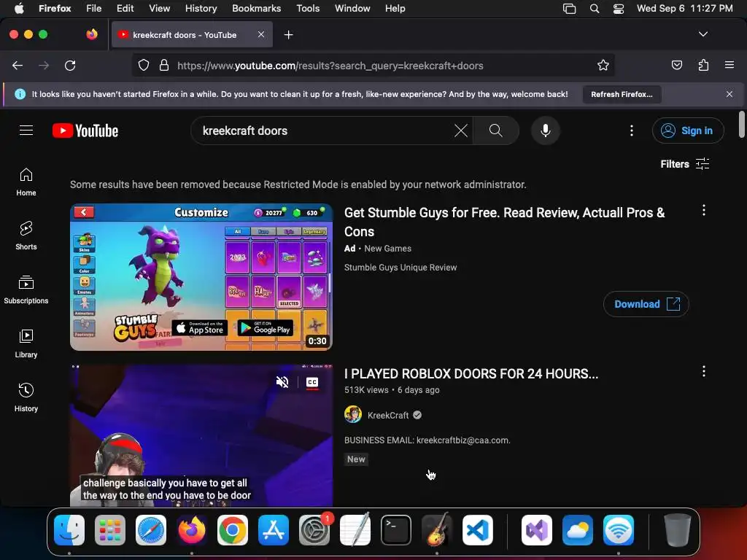Open YouTube settings three-dot menu beside Sign in
The width and height of the screenshot is (747, 560).
click(632, 131)
